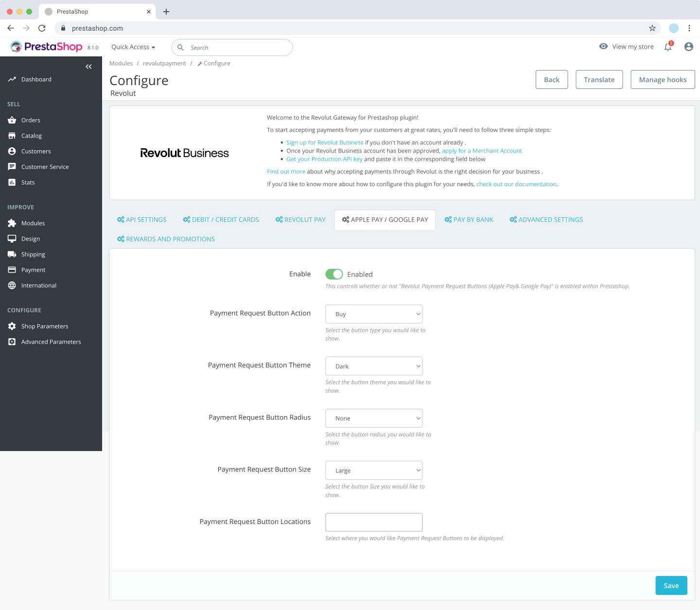Click the Dashboard trend icon
This screenshot has width=700, height=610.
(x=12, y=79)
